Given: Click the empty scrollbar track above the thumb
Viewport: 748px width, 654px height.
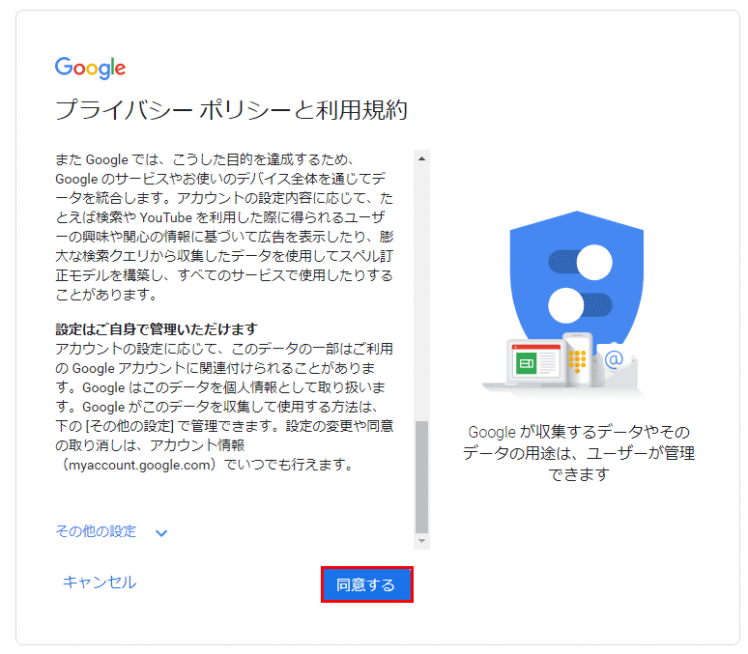Looking at the screenshot, I should [422, 293].
